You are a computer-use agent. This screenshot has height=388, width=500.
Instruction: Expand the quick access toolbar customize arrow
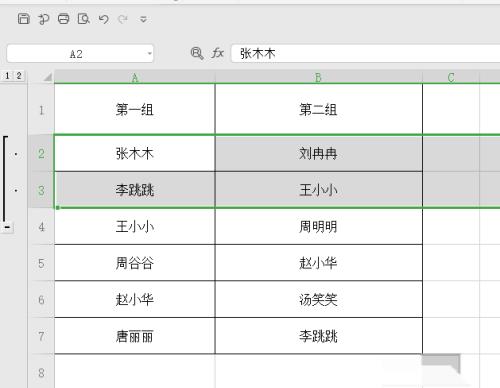(x=143, y=19)
